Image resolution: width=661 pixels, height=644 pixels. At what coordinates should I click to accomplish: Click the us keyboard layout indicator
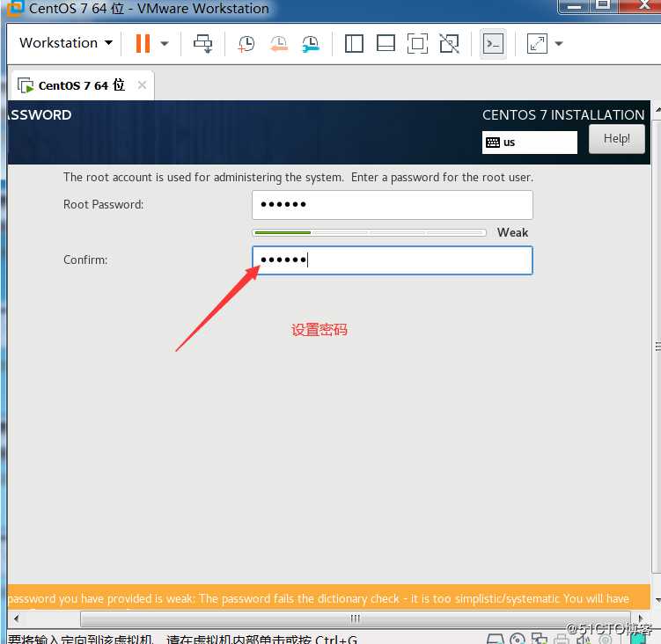coord(530,143)
